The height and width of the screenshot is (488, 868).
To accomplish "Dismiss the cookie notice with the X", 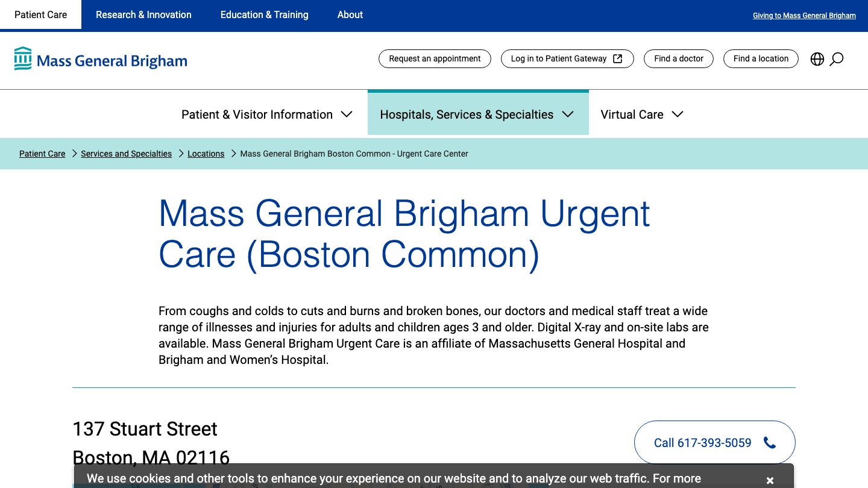I will [770, 480].
